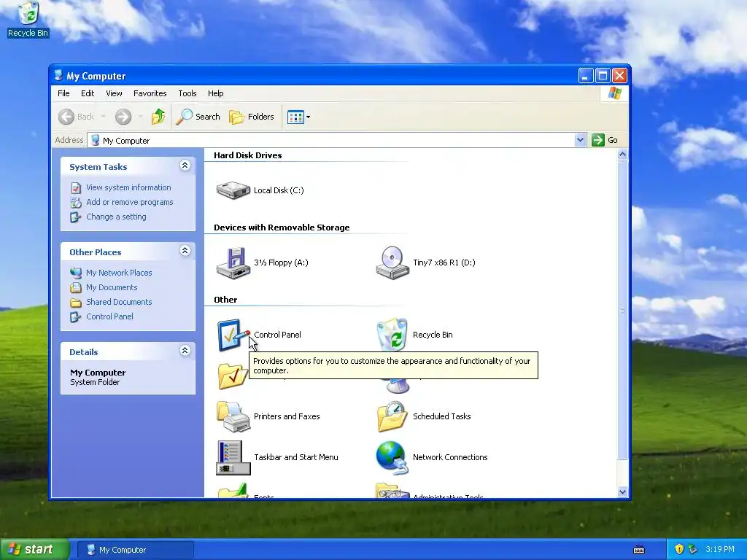Click the Devices with Removable Storage header

pos(282,227)
